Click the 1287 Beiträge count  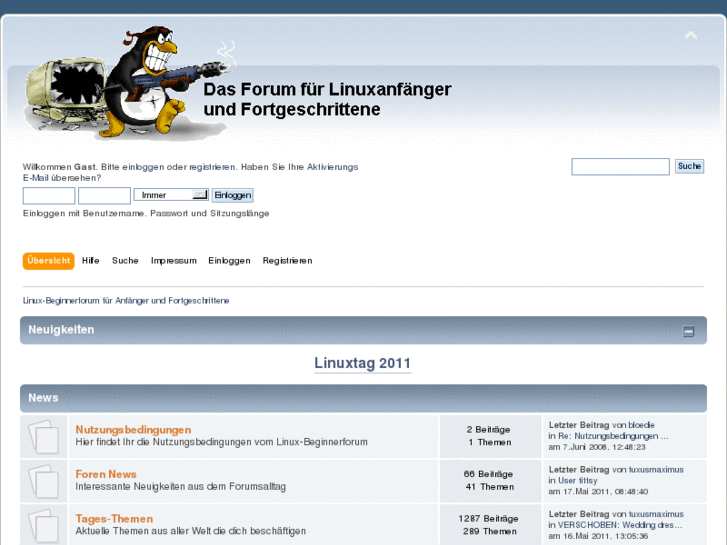point(488,519)
